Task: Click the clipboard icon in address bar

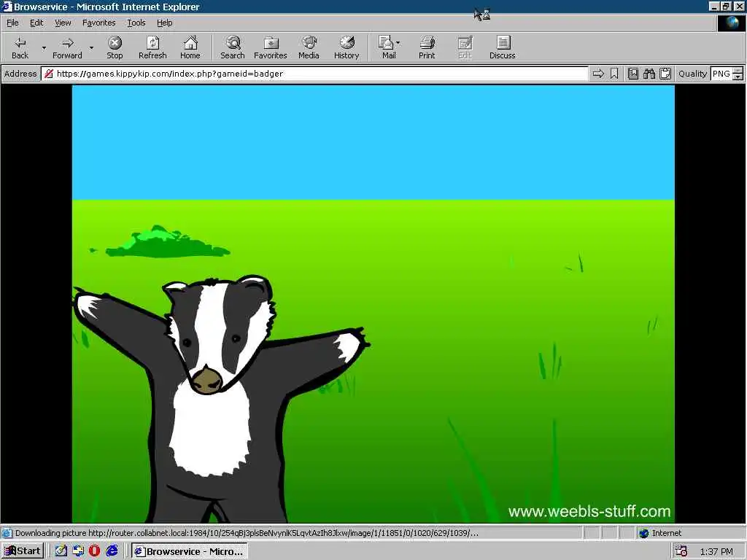Action: coord(665,74)
